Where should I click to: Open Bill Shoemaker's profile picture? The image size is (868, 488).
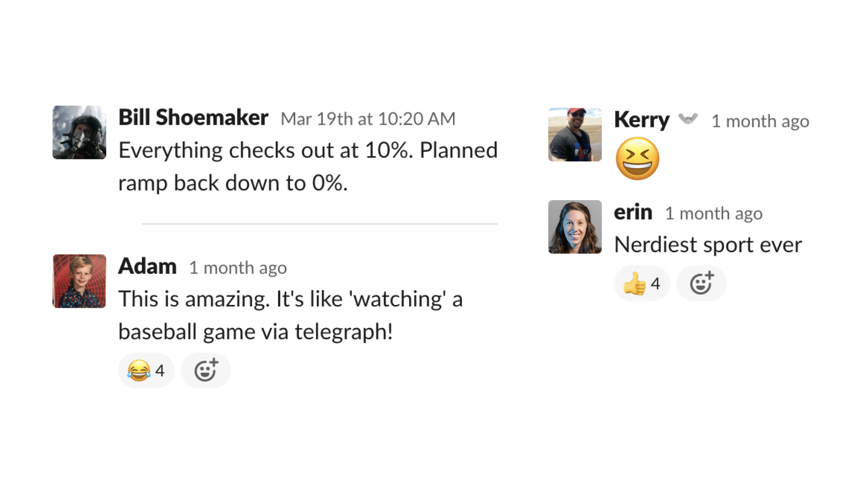pos(80,132)
